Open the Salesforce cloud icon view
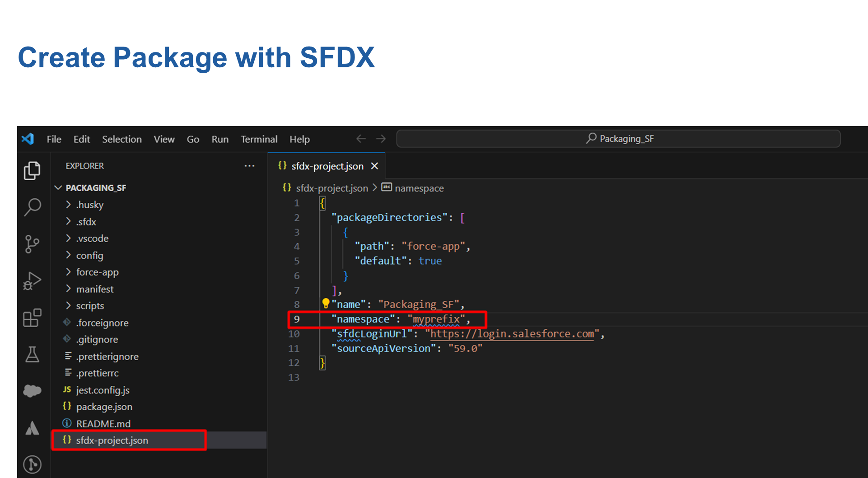This screenshot has height=478, width=868. tap(32, 391)
